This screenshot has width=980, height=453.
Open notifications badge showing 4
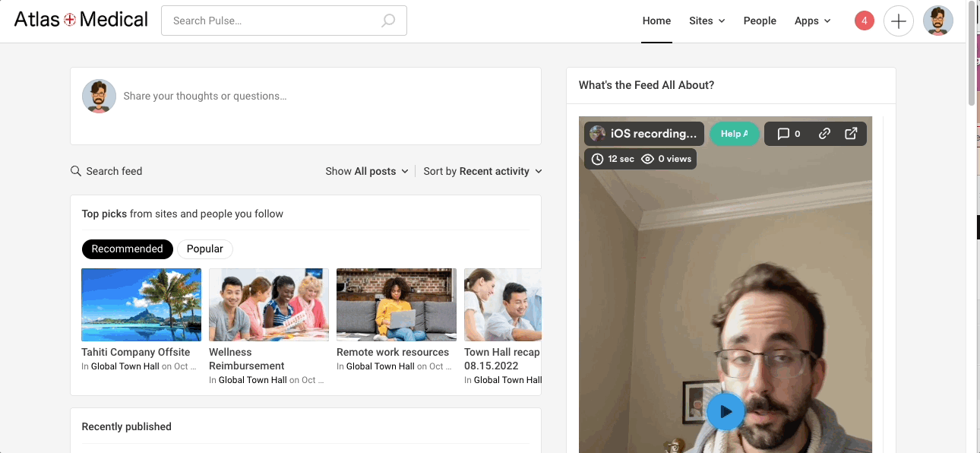[865, 21]
